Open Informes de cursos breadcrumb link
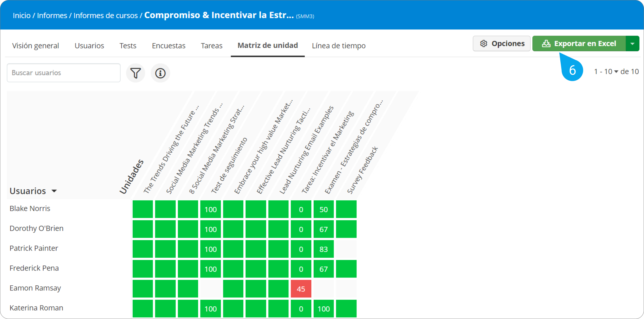The width and height of the screenshot is (644, 319). tap(105, 15)
